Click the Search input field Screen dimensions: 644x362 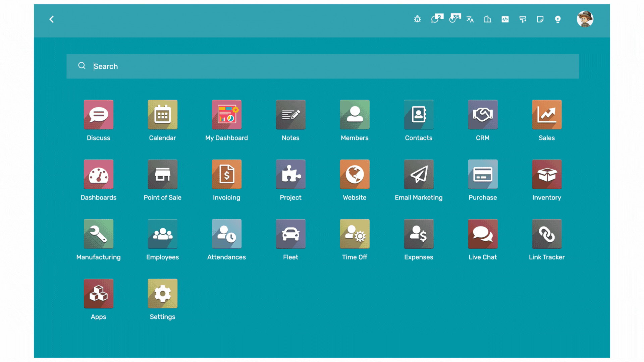(x=322, y=66)
